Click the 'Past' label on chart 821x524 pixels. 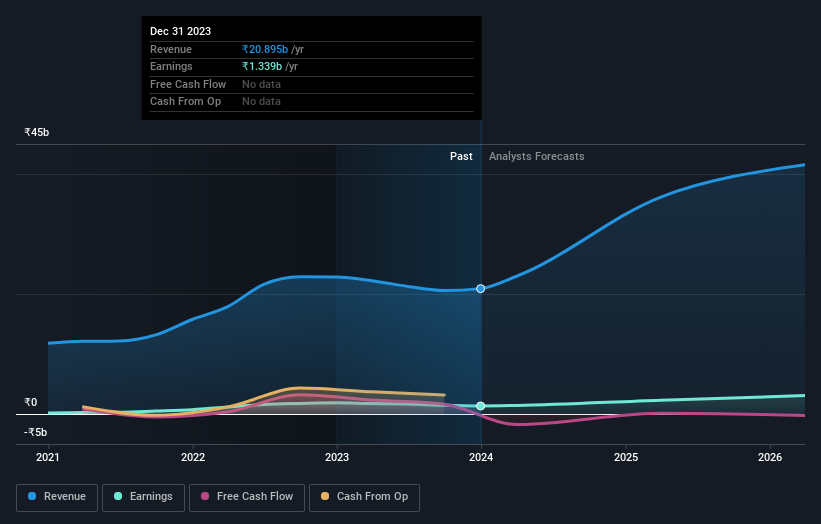coord(461,157)
